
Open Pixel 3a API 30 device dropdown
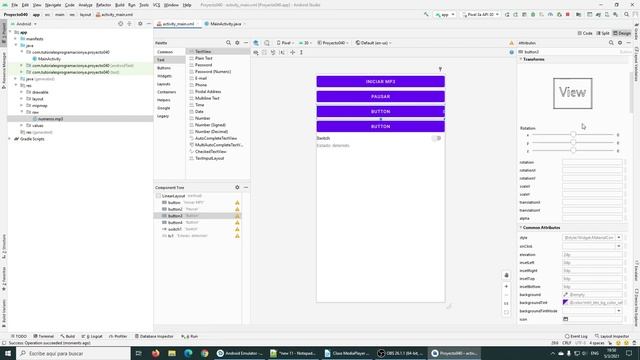480,14
